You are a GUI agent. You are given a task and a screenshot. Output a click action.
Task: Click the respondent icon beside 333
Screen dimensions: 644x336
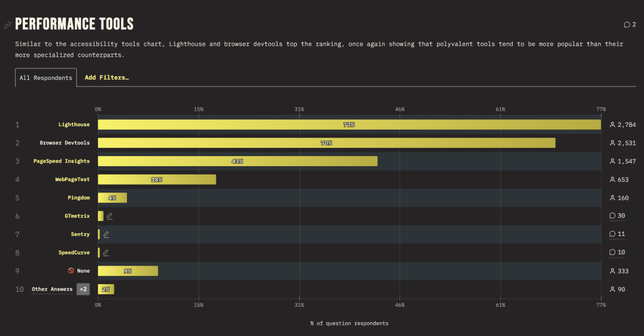[612, 271]
